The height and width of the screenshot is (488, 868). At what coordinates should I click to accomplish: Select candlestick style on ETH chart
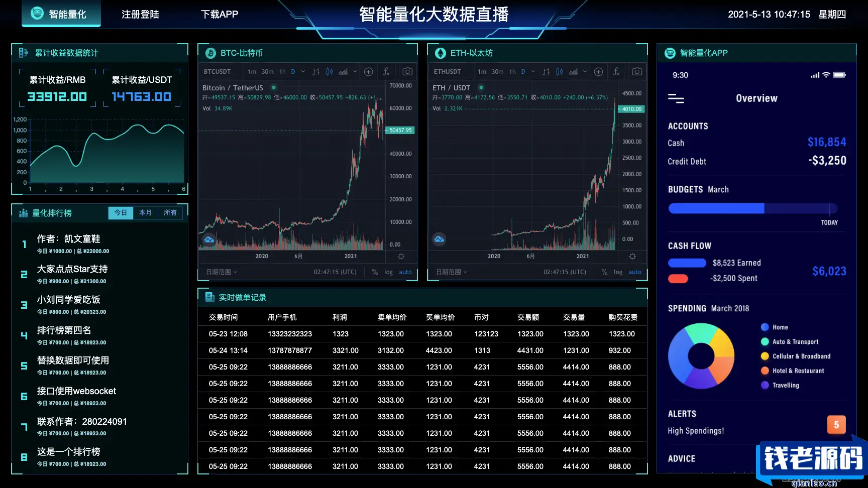[x=560, y=72]
